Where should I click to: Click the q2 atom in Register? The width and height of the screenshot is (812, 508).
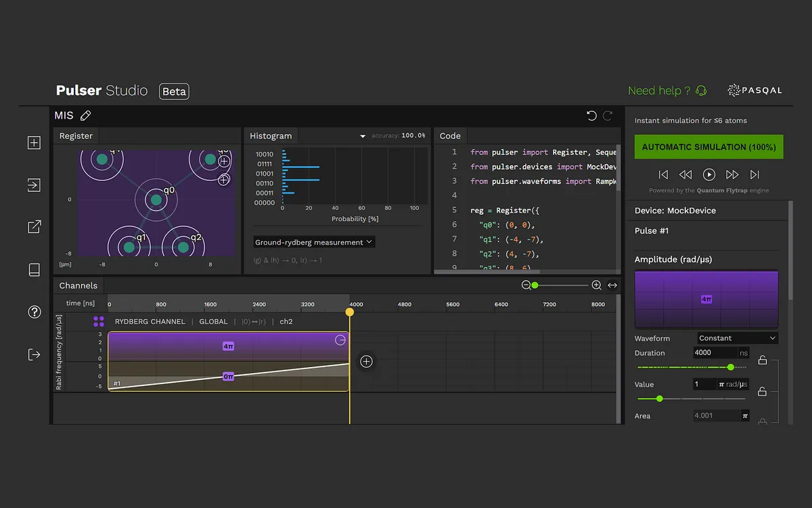[x=183, y=247]
